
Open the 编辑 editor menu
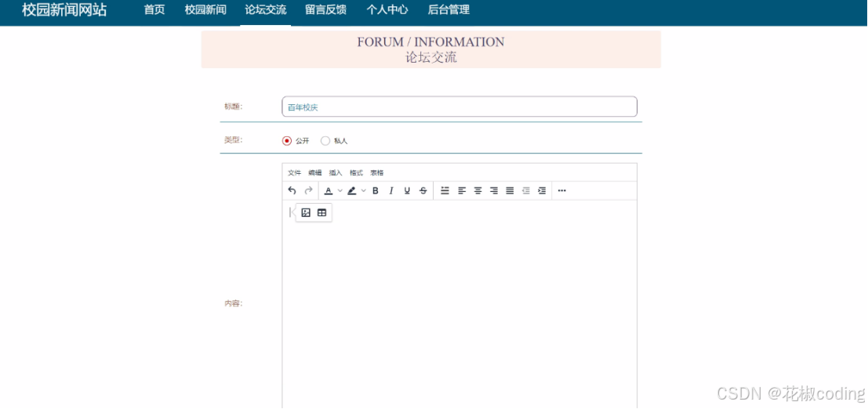pos(315,172)
